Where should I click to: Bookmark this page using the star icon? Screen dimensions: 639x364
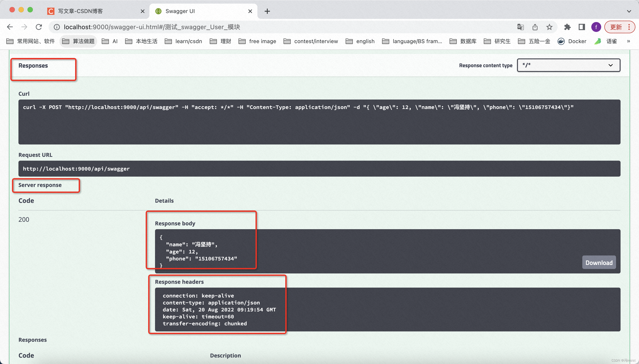(x=549, y=27)
